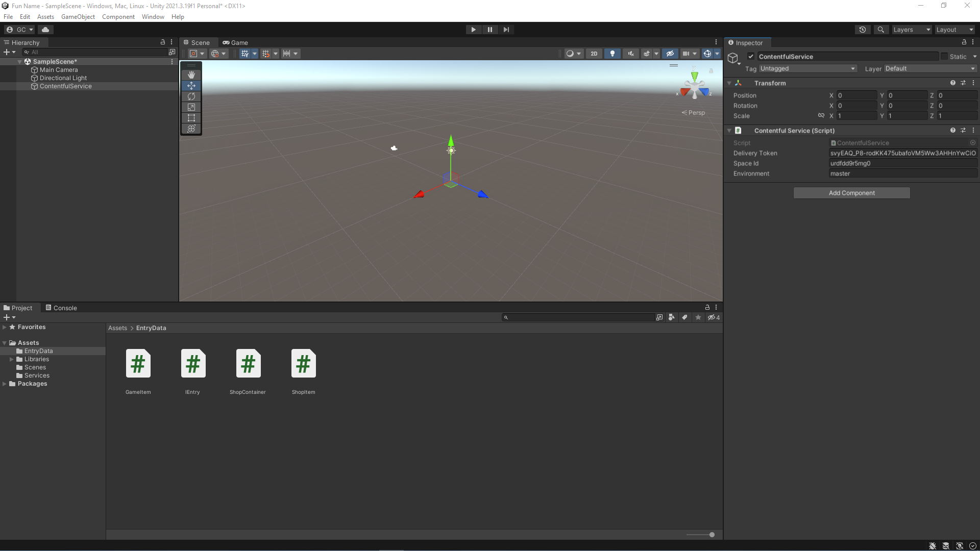Screen dimensions: 980x551
Task: Click the Space Id input field
Action: click(902, 163)
